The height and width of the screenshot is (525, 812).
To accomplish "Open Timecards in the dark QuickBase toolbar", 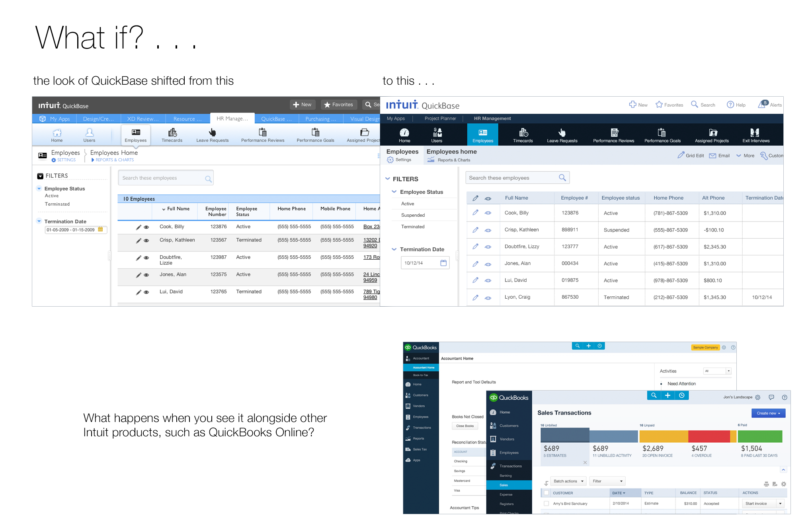I will point(523,135).
